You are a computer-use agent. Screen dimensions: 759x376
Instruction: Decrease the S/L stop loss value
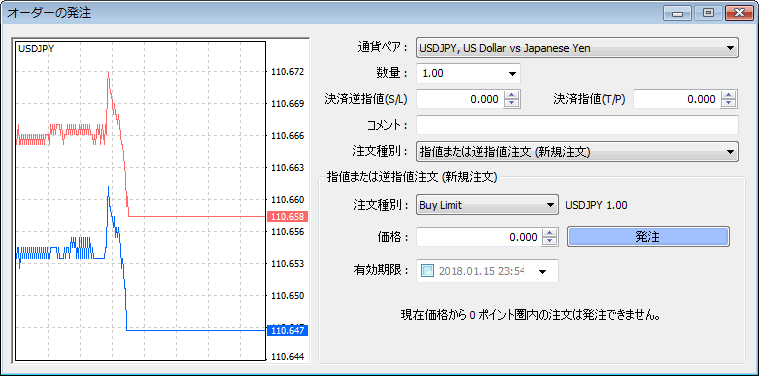[x=511, y=104]
